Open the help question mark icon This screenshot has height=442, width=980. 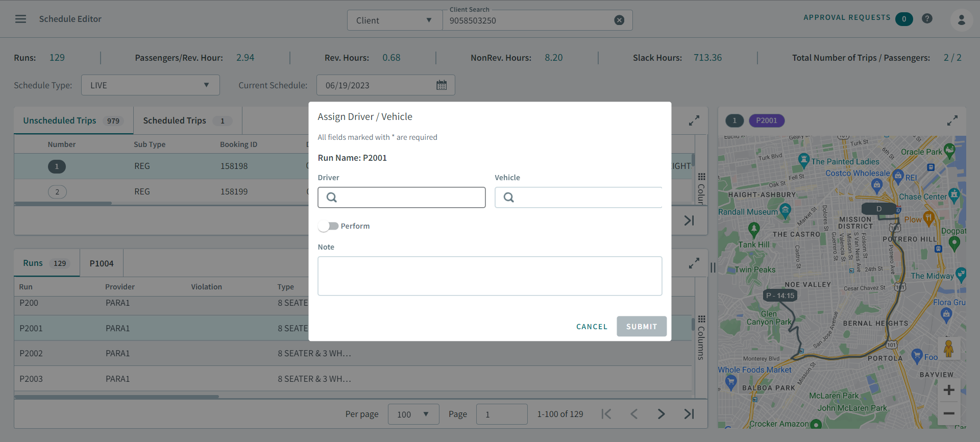pos(927,18)
